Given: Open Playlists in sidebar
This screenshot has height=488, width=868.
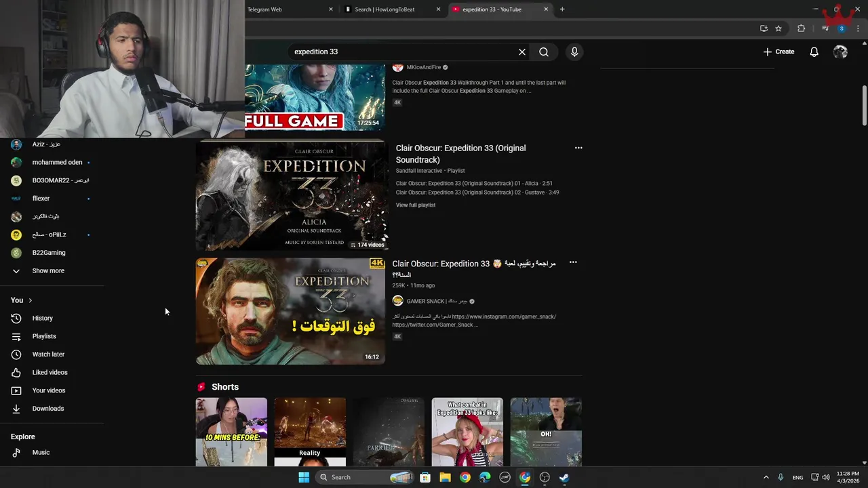Looking at the screenshot, I should coord(44,336).
